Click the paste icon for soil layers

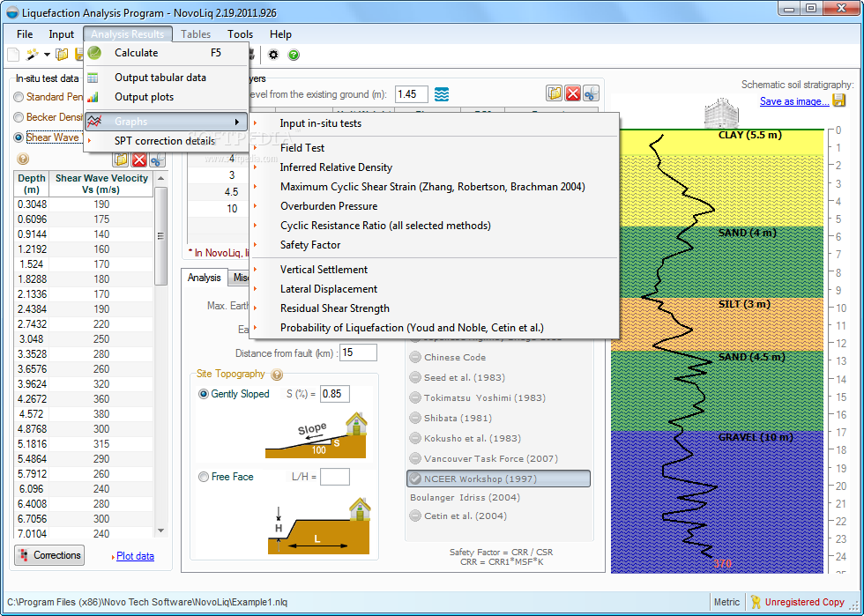click(555, 93)
